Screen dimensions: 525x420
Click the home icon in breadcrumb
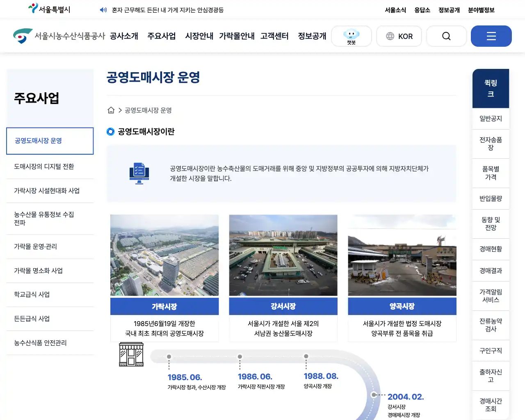click(111, 110)
